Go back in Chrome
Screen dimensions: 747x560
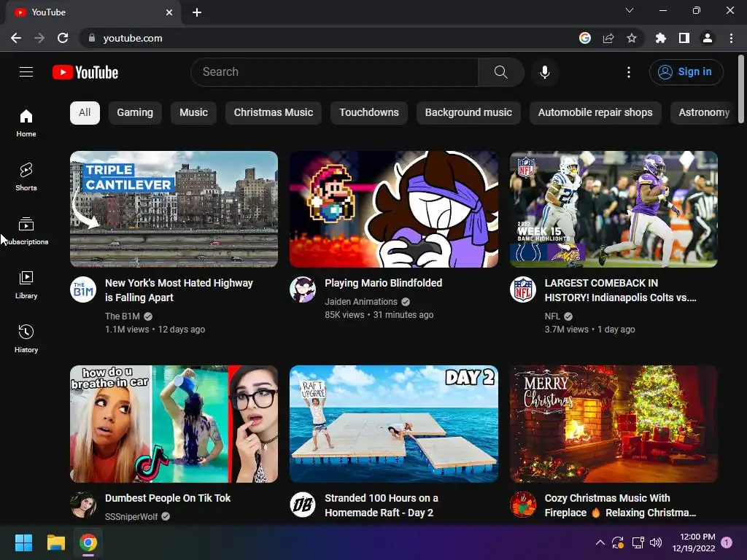[x=16, y=38]
